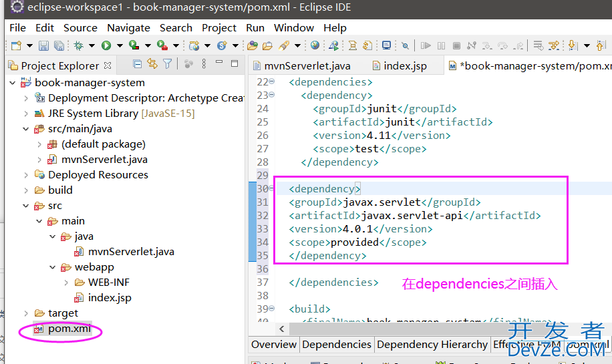Screen dimensions: 612x364
Task: Collapse the webapp folder node
Action: (x=52, y=267)
